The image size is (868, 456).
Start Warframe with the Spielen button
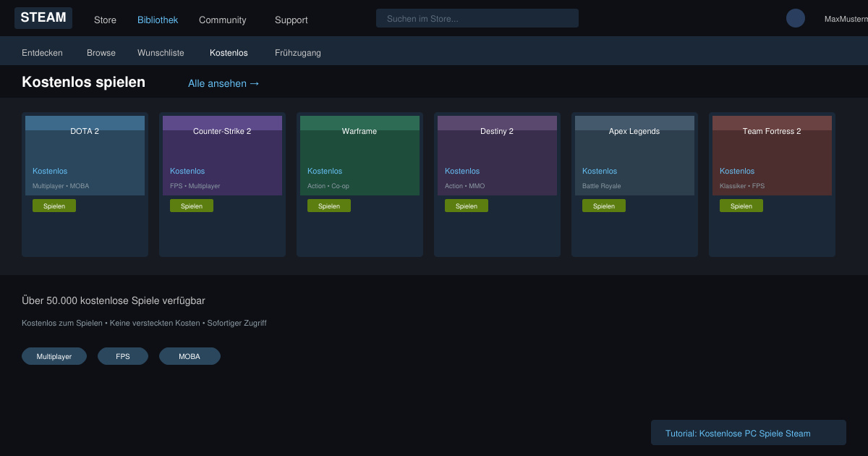(329, 206)
